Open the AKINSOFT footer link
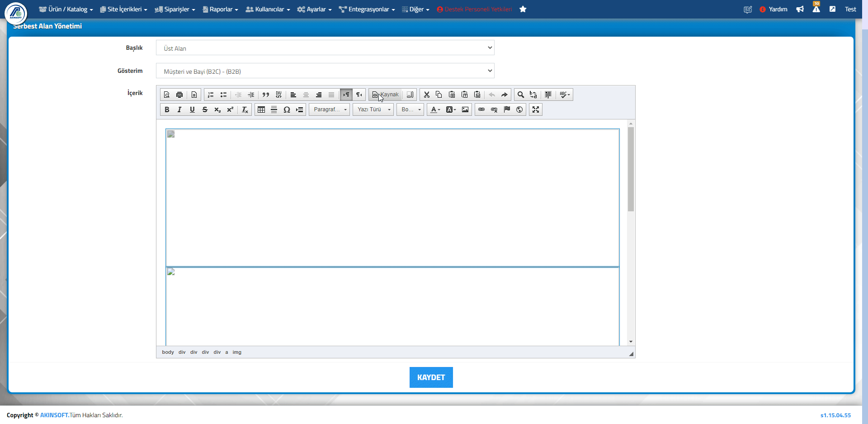The image size is (868, 424). pos(54,415)
